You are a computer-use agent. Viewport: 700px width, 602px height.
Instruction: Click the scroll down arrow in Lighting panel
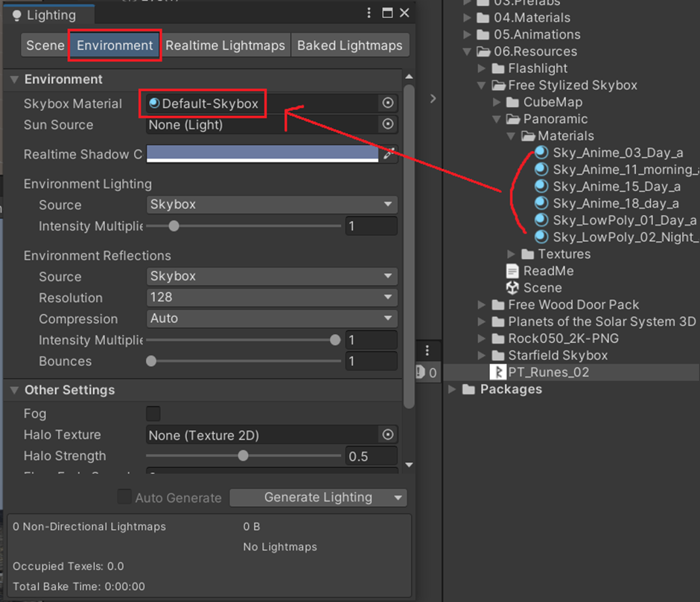tap(409, 465)
